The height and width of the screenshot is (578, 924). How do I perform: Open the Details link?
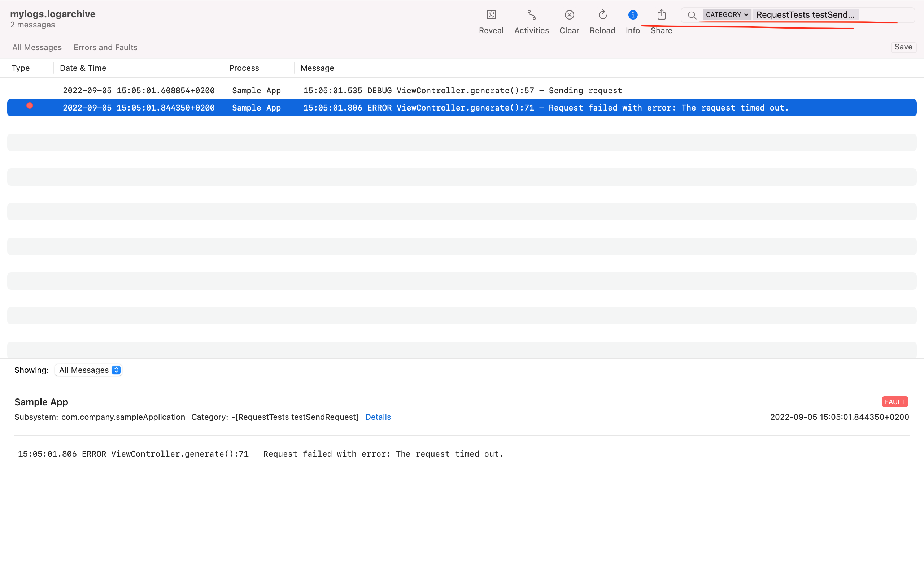[x=378, y=417]
